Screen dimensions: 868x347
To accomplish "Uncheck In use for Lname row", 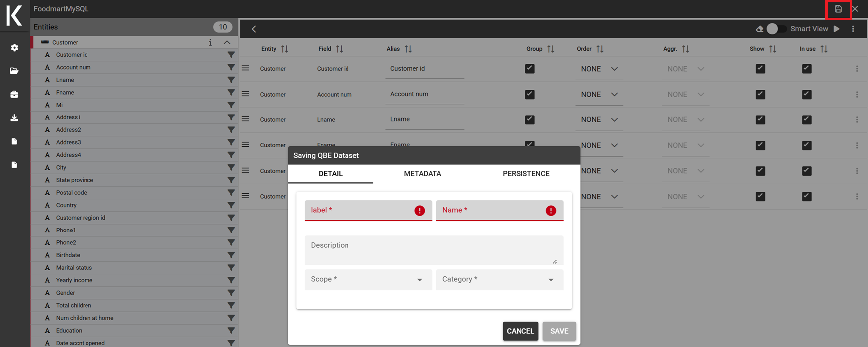I will point(807,119).
